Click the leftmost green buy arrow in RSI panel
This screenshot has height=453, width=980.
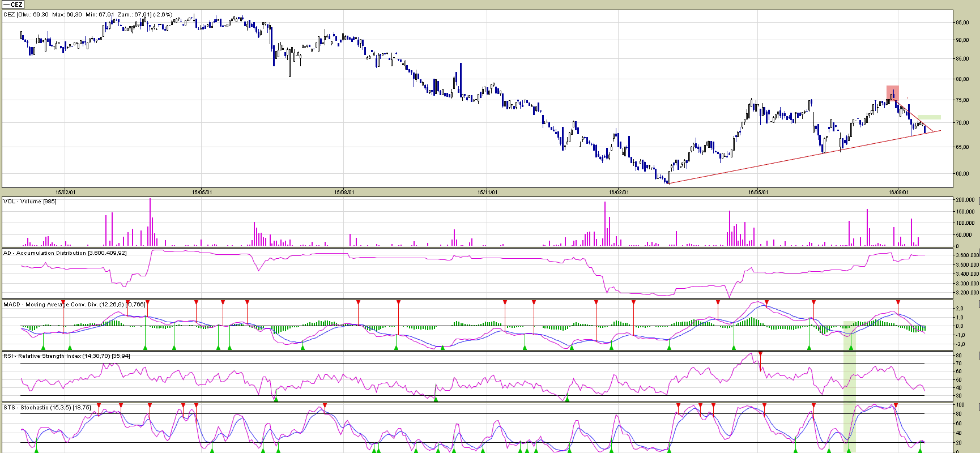click(x=276, y=399)
